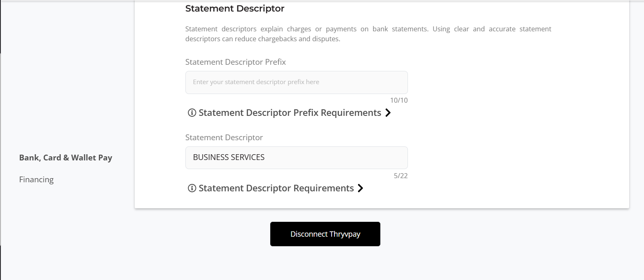Select Bank, Card & Wallet Pay section
Screen dimensions: 644x280
pos(66,158)
